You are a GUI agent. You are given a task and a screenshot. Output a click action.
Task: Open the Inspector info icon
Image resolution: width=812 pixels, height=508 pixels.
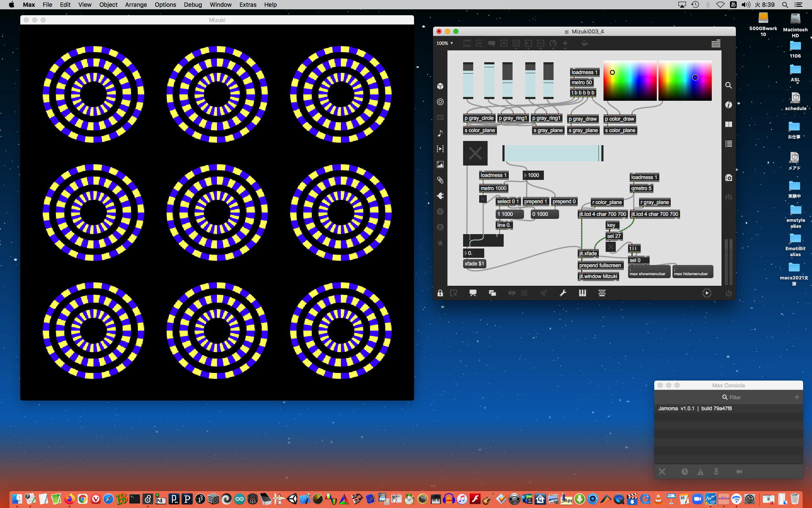728,105
